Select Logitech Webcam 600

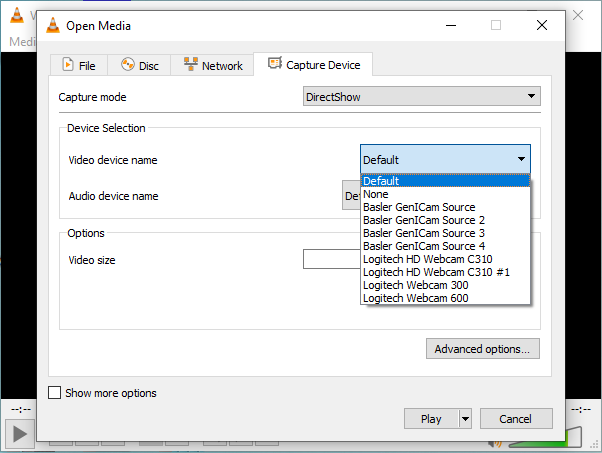pos(445,298)
